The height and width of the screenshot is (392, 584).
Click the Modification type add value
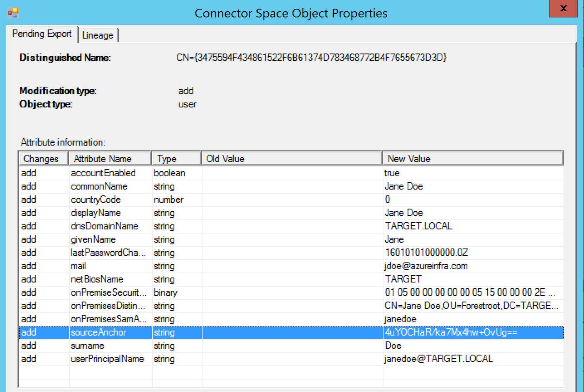pyautogui.click(x=186, y=91)
